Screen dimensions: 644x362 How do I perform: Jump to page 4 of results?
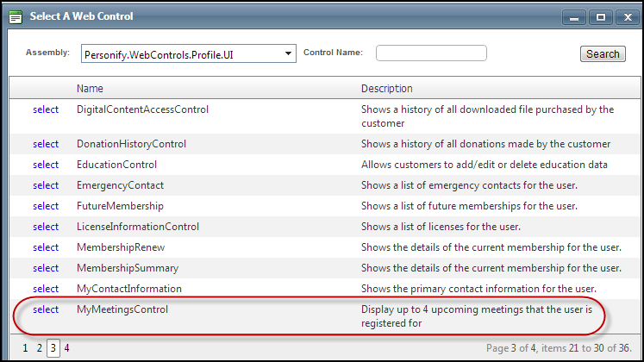click(66, 348)
